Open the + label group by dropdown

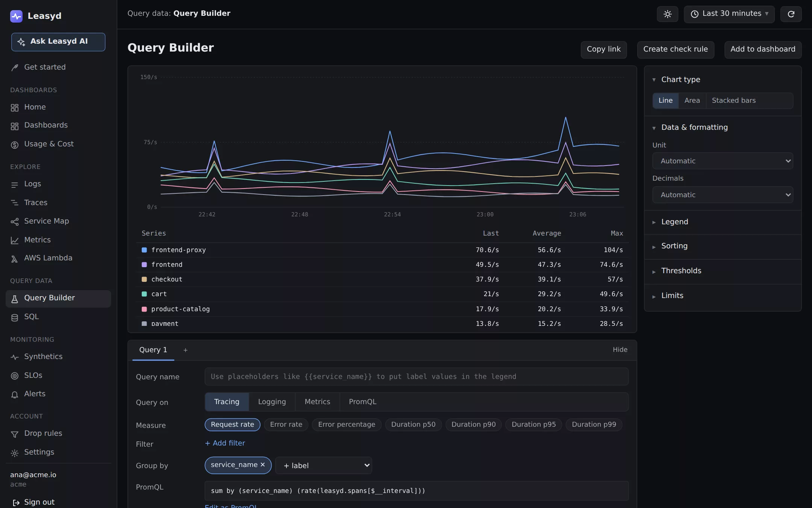pos(324,465)
